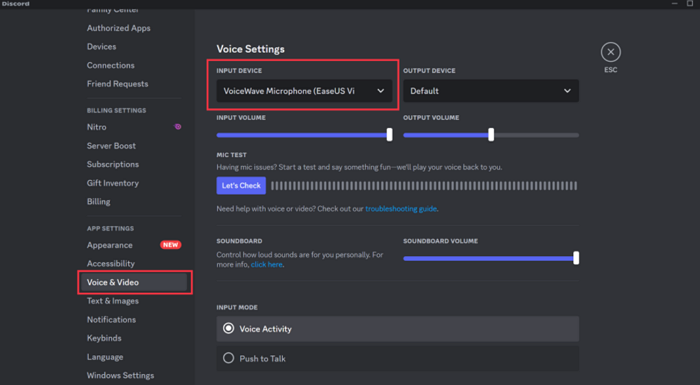The image size is (700, 385).
Task: Open the Output Device dropdown set to Default
Action: [491, 91]
